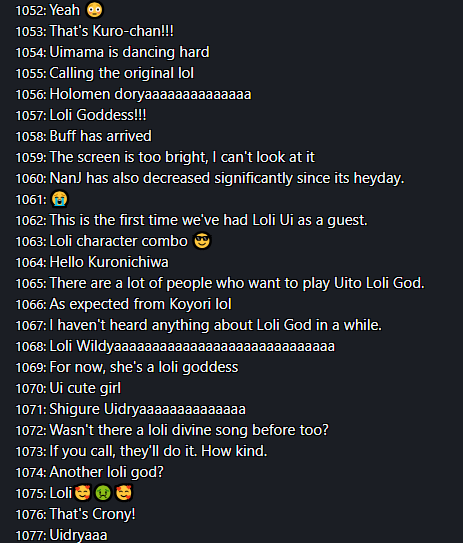Click the nauseated green emoji on line 1075
This screenshot has height=543, width=463.
tap(103, 493)
